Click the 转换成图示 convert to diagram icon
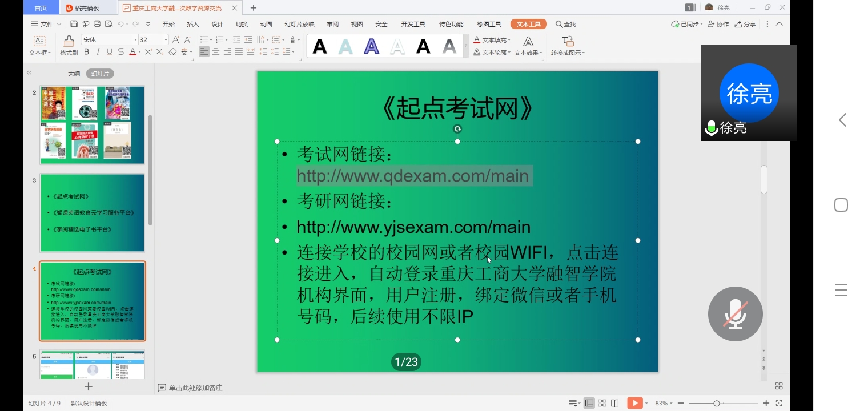Viewport: 868px width, 411px height. click(568, 41)
